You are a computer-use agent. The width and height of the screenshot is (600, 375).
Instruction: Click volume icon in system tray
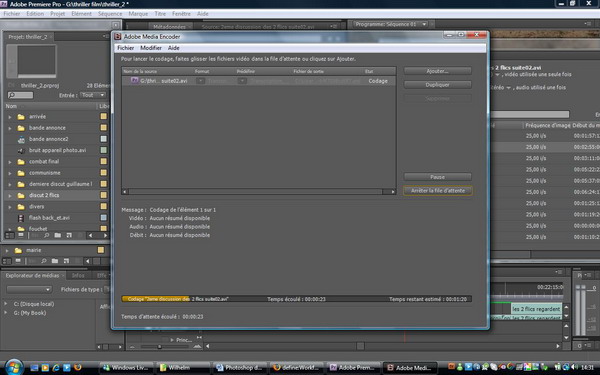pyautogui.click(x=574, y=368)
